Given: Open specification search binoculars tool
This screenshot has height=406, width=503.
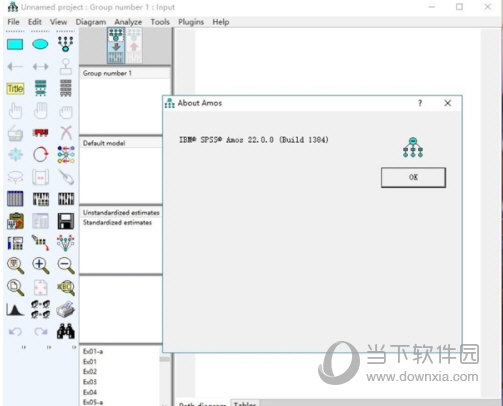Looking at the screenshot, I should 66,331.
